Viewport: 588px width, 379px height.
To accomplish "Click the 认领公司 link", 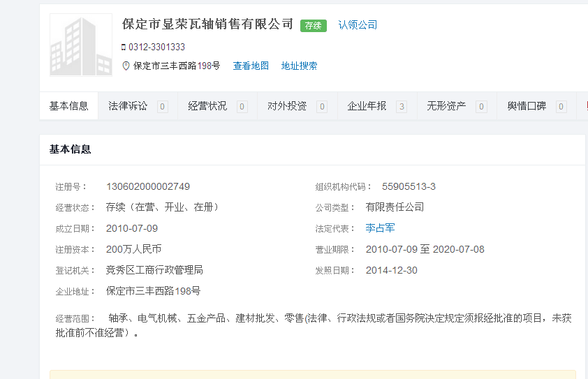I will (358, 25).
